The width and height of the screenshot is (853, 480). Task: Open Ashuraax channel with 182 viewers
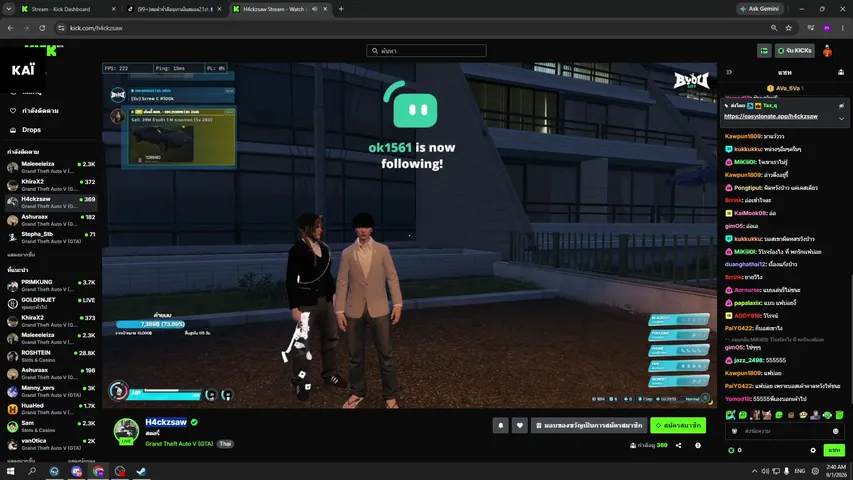51,220
